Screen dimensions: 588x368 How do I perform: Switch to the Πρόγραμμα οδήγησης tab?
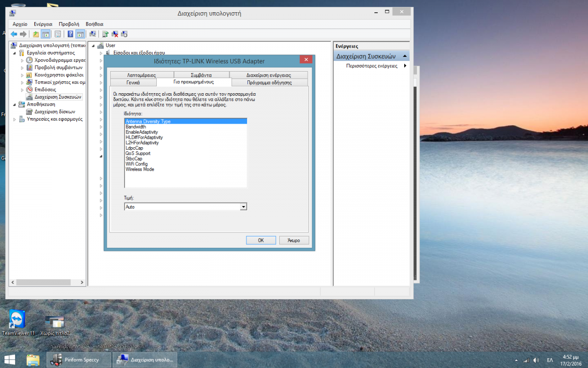coord(269,82)
